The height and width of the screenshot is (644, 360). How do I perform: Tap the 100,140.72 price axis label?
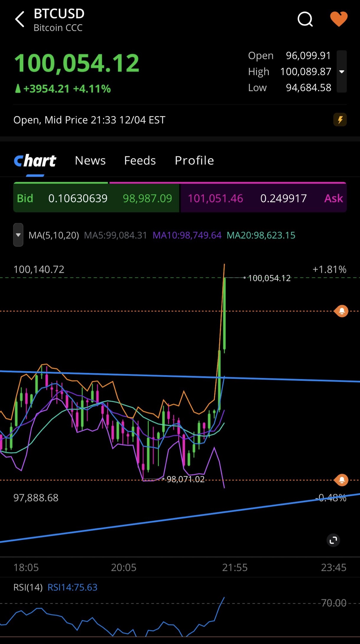[x=39, y=269]
